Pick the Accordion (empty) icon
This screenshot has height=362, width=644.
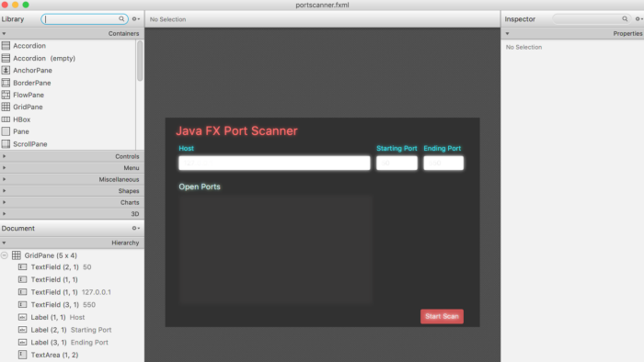click(x=6, y=58)
